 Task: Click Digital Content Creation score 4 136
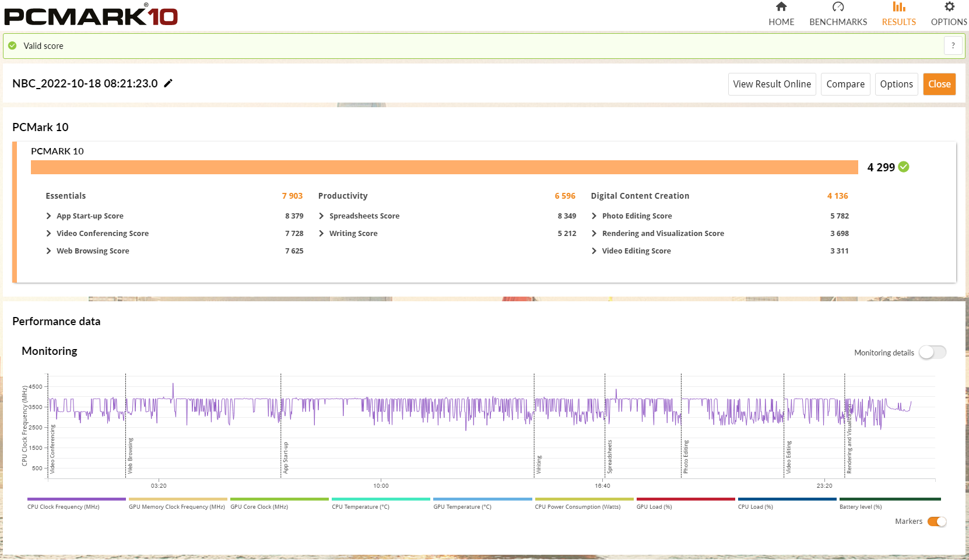(838, 196)
